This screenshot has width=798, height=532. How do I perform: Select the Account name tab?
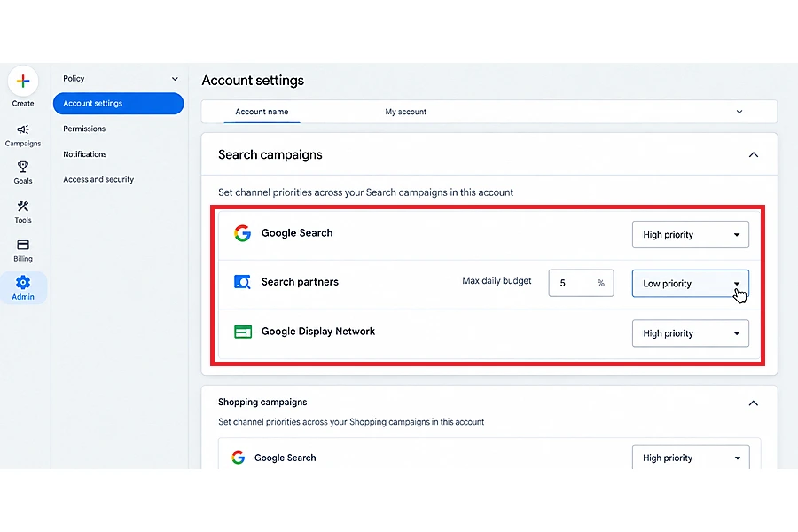pyautogui.click(x=262, y=112)
